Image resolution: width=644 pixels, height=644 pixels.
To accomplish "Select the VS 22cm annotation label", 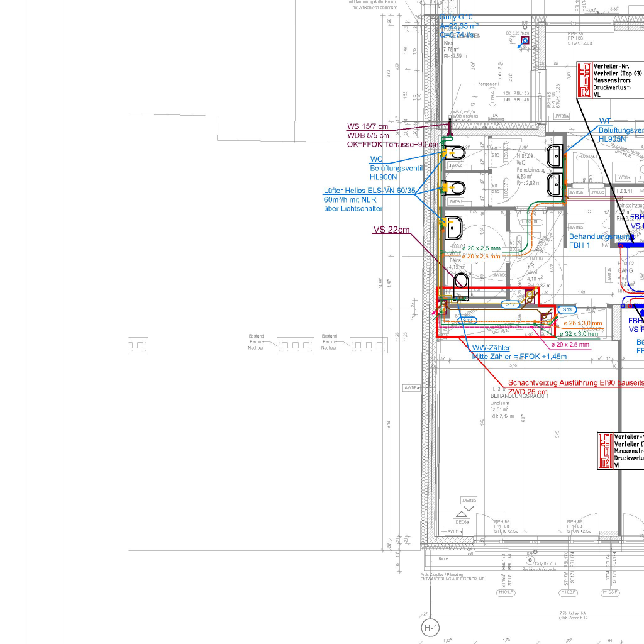I will pos(391,230).
